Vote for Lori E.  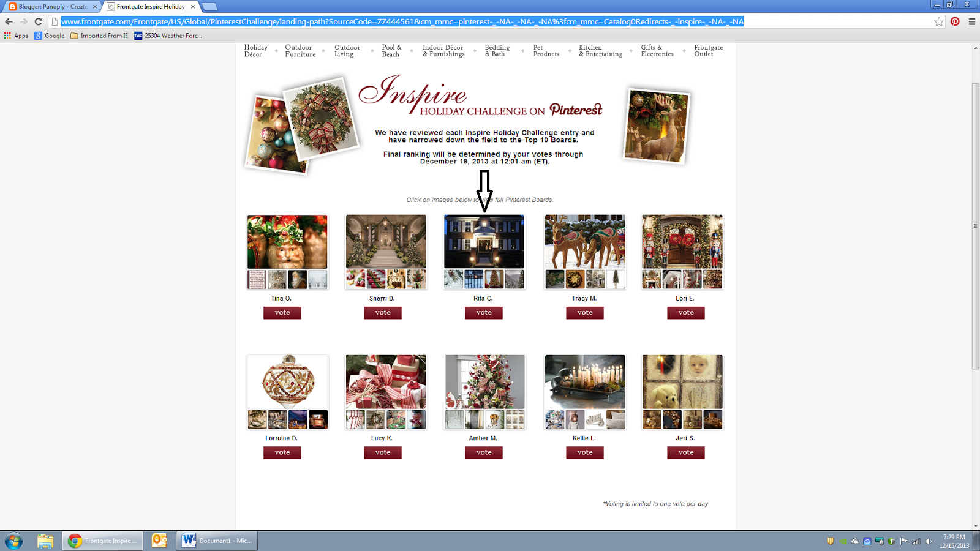tap(686, 313)
